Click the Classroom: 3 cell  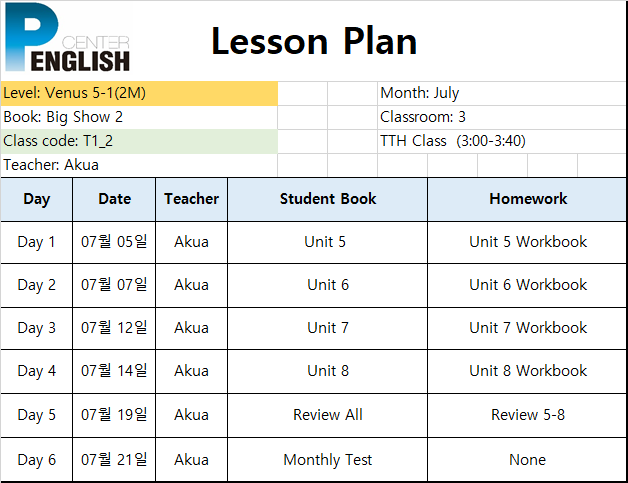(x=502, y=117)
